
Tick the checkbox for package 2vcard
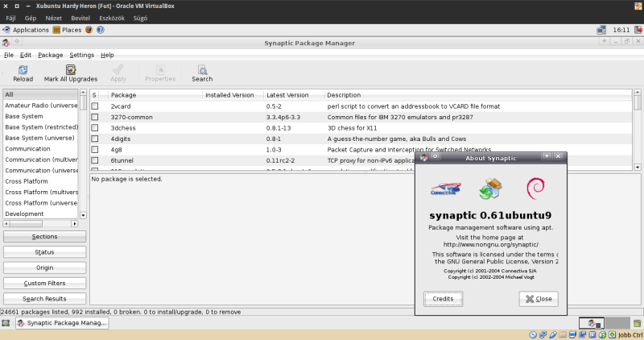[x=95, y=106]
